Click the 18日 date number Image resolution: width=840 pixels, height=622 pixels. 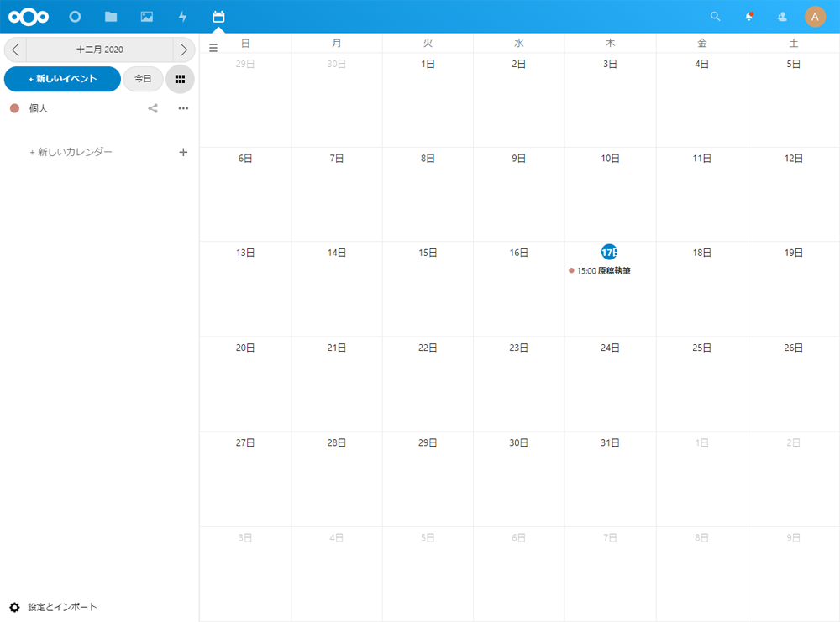(x=701, y=253)
